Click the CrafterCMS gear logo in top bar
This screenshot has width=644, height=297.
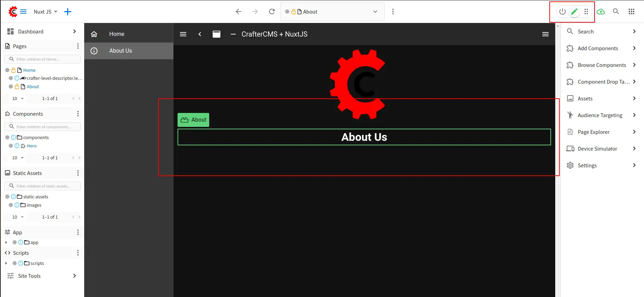(13, 12)
